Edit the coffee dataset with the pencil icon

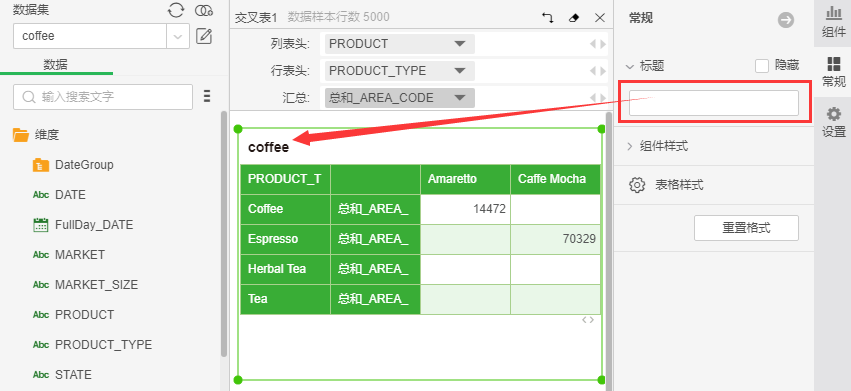coord(204,36)
